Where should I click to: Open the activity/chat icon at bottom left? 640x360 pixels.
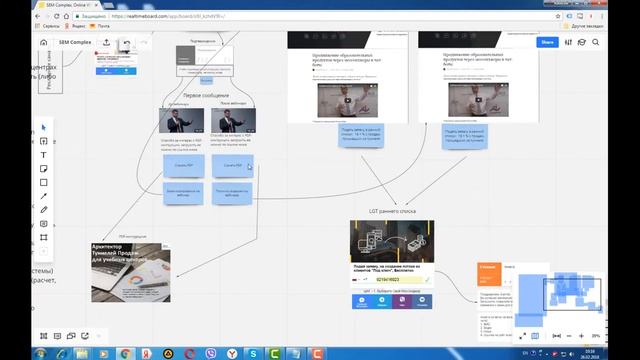(85, 336)
